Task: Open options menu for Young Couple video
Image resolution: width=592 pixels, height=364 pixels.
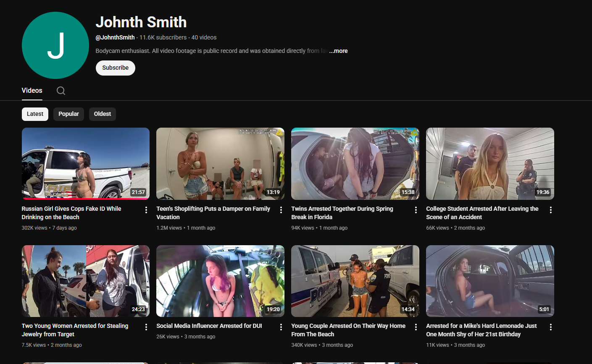Action: click(x=416, y=327)
